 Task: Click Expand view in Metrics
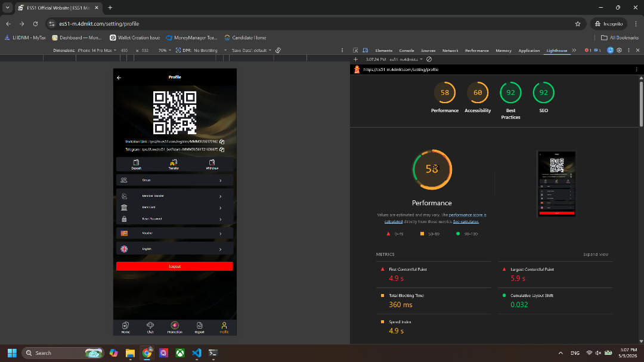coord(596,254)
